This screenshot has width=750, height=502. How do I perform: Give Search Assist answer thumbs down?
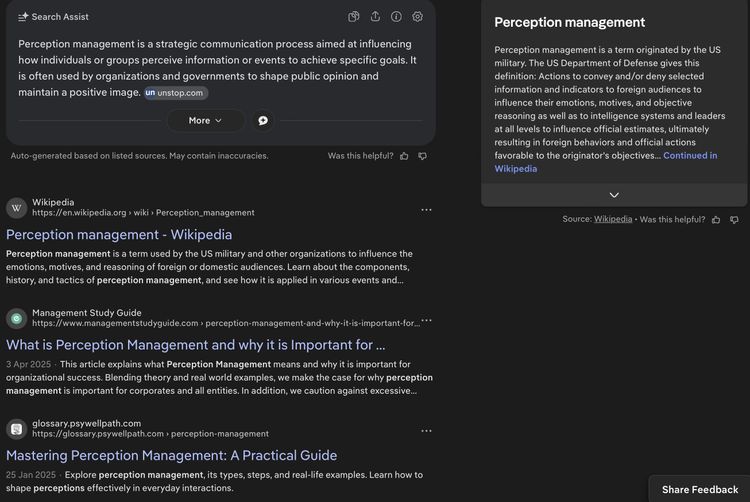coord(422,156)
